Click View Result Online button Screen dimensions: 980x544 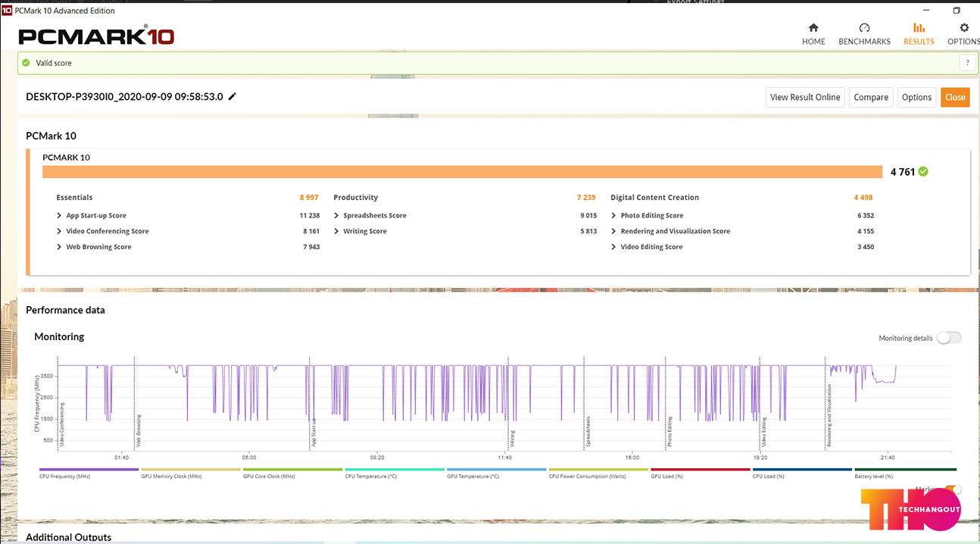tap(805, 97)
